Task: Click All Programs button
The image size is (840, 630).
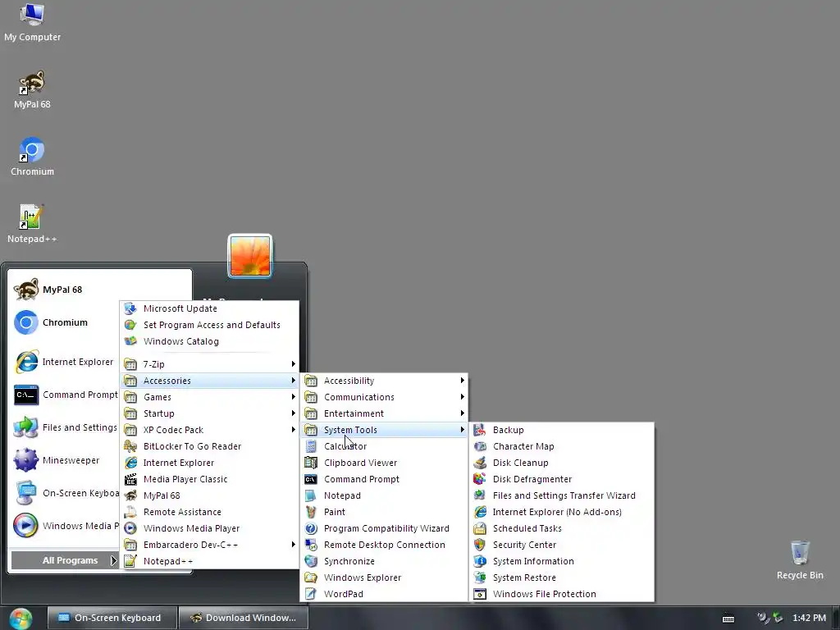Action: (x=64, y=560)
